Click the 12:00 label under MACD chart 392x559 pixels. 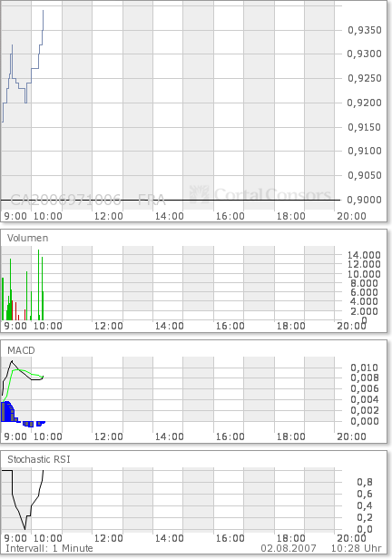[x=108, y=436]
